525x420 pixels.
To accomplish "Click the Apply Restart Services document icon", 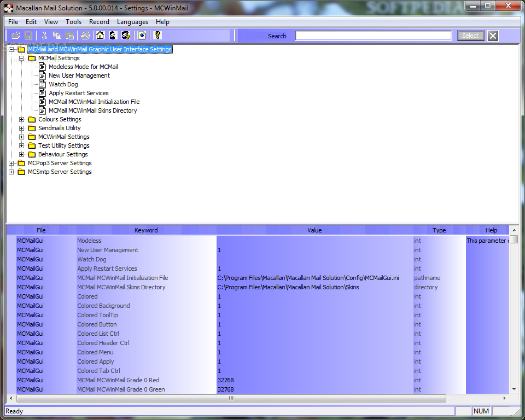I will pyautogui.click(x=42, y=93).
